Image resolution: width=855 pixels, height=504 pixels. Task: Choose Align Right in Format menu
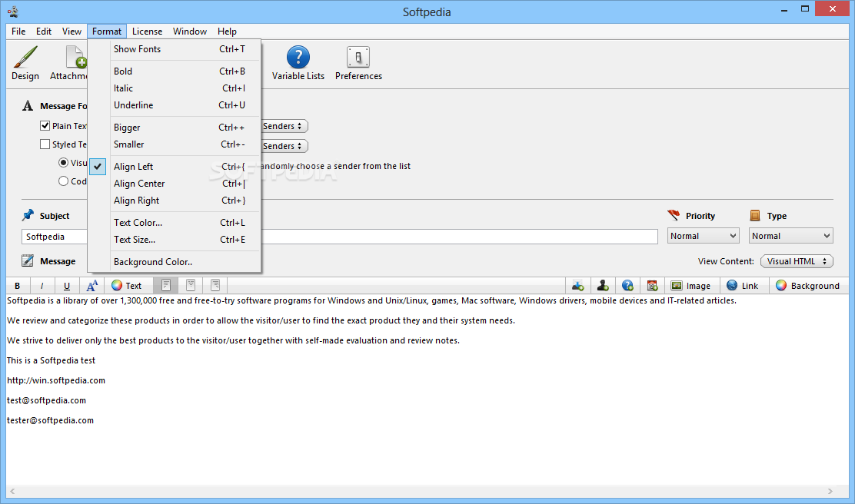[x=175, y=201]
